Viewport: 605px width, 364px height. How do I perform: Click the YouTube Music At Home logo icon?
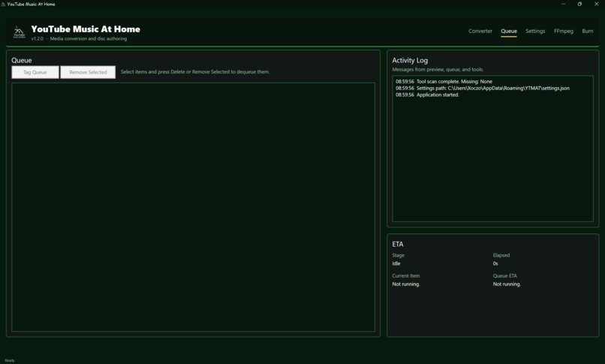[x=19, y=32]
